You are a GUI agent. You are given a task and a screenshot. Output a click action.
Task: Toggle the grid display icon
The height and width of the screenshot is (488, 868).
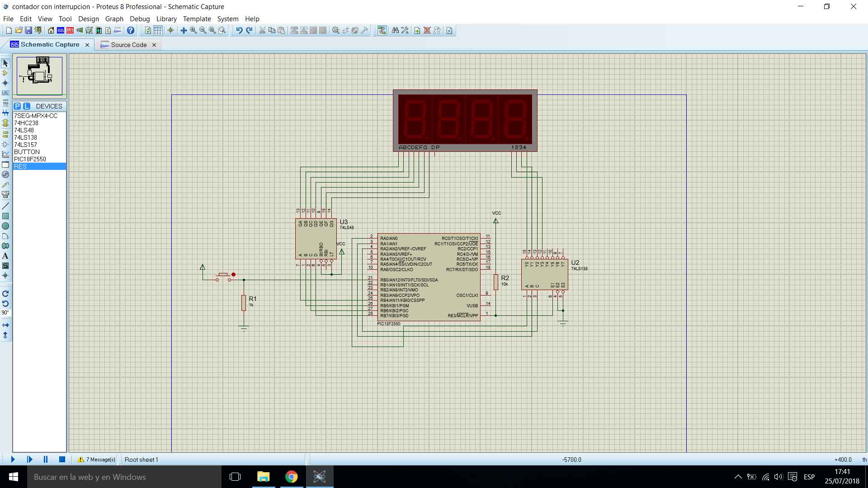pos(157,31)
